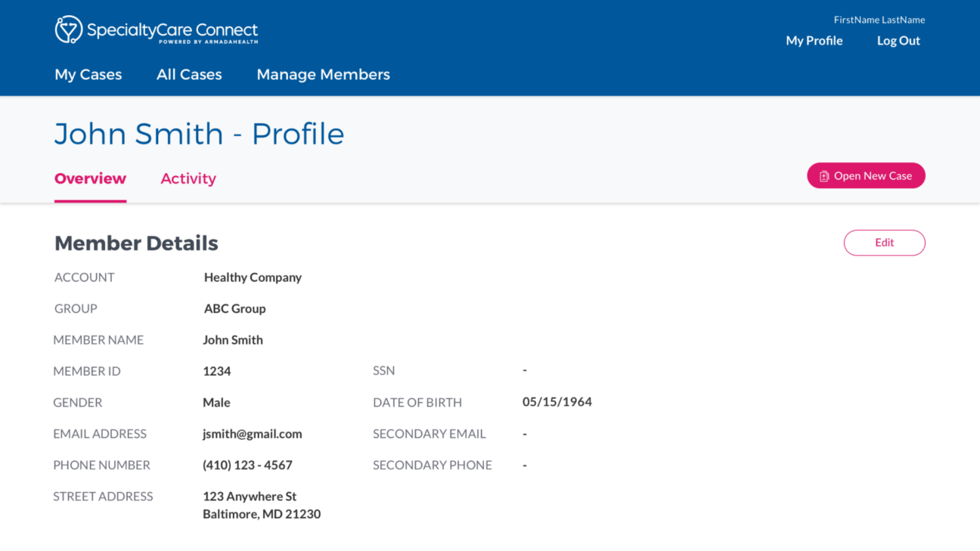
Task: Click the SpecialtyCare Connect stethoscope logo icon
Action: [x=69, y=30]
